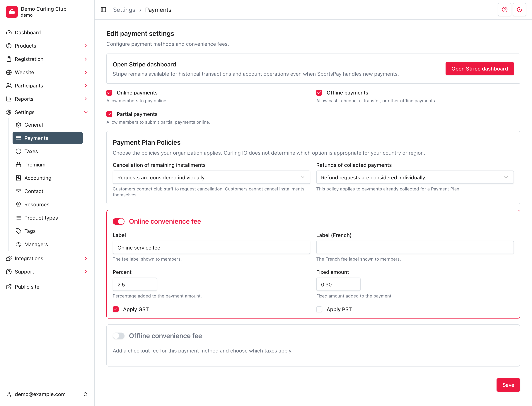Open the help question mark icon

pyautogui.click(x=505, y=10)
